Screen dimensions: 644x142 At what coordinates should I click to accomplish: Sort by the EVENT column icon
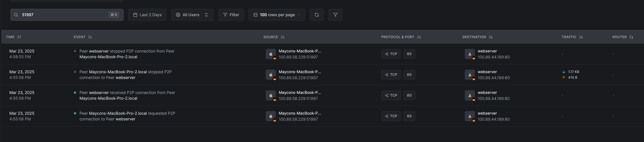pyautogui.click(x=90, y=37)
